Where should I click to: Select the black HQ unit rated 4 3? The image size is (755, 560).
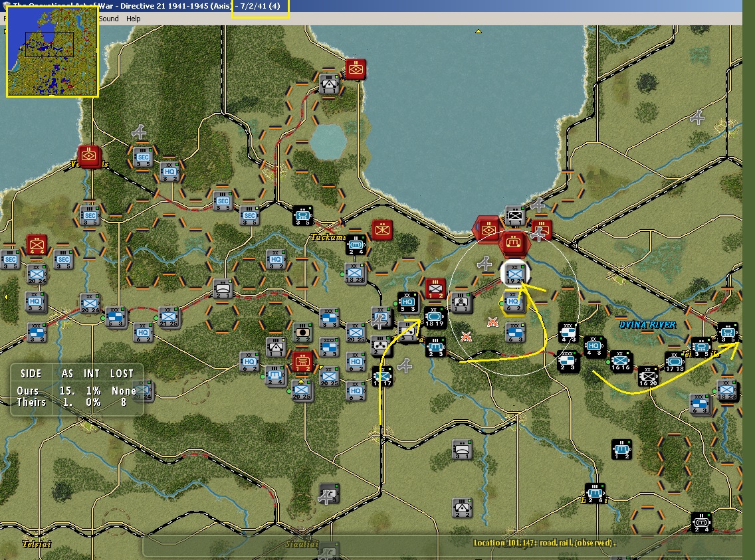(593, 345)
